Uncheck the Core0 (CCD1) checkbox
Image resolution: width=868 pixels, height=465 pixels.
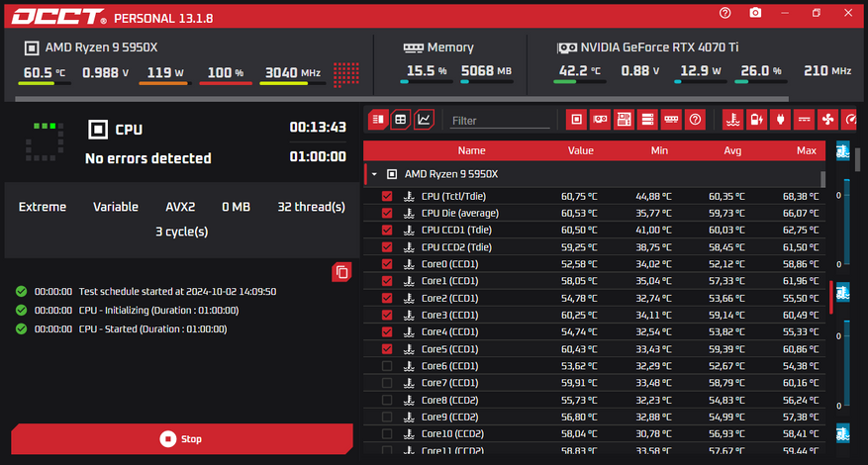pyautogui.click(x=387, y=264)
